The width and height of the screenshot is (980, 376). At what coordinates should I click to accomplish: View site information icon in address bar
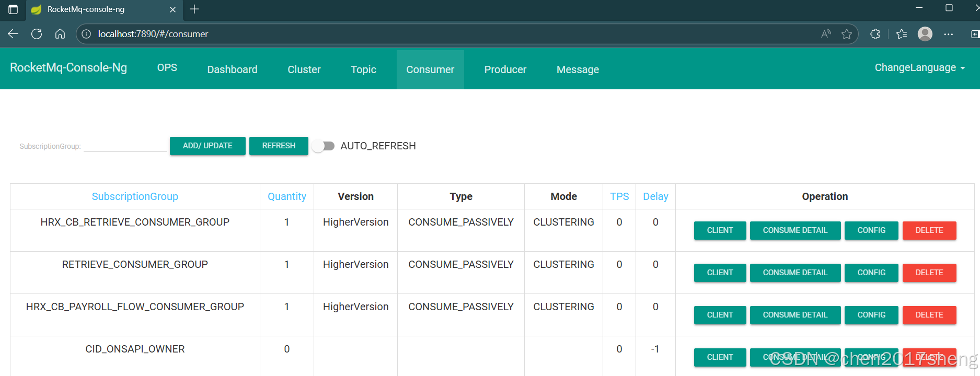[87, 34]
